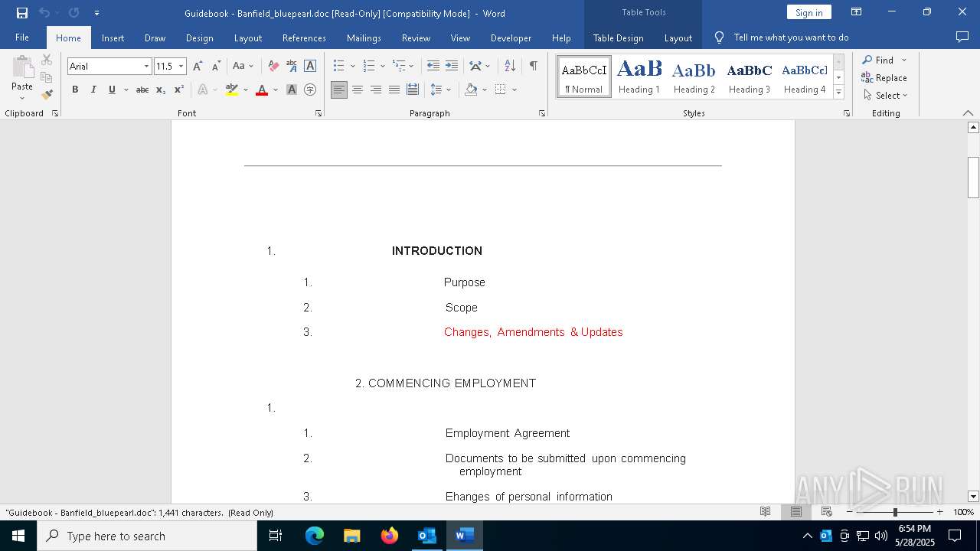Switch to Read Mode view icon
This screenshot has height=551, width=980.
765,512
